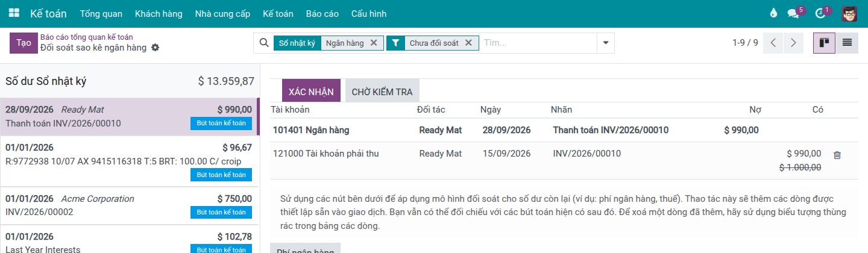Viewport: 868px width, 253px height.
Task: Click Bút toán kế toán for Acme Corporation
Action: click(x=221, y=212)
